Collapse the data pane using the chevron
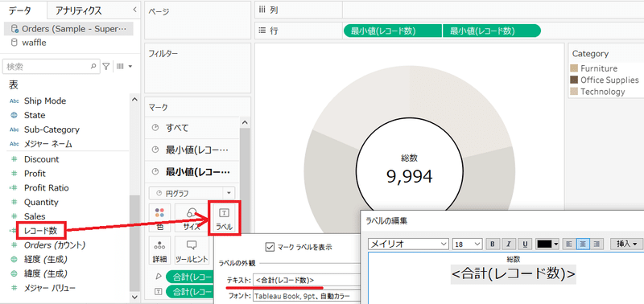Image resolution: width=644 pixels, height=304 pixels. click(x=134, y=10)
